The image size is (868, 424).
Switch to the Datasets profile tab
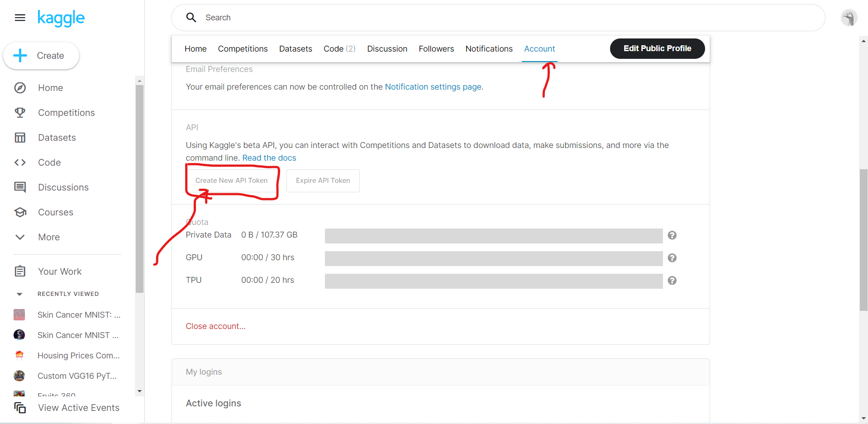[296, 49]
